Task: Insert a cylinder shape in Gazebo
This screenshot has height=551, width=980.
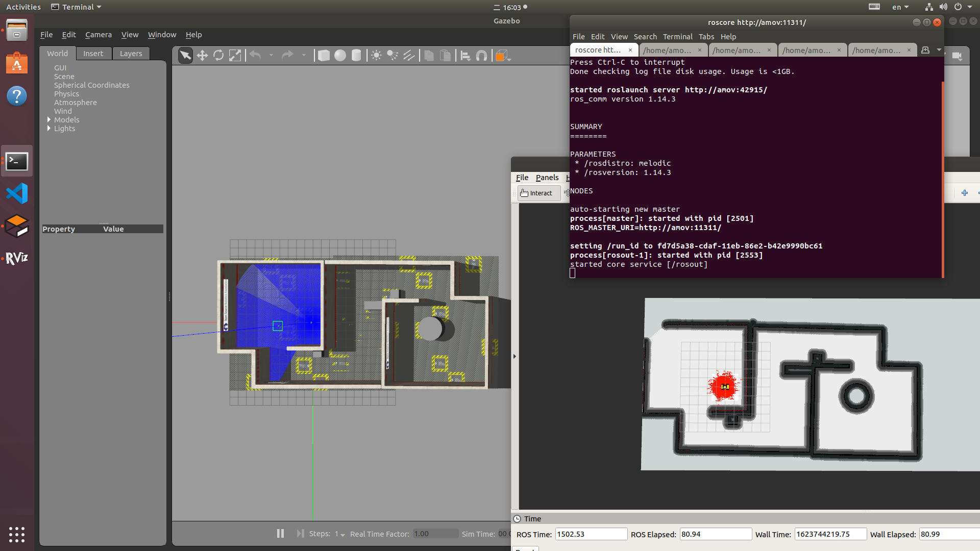Action: (356, 56)
